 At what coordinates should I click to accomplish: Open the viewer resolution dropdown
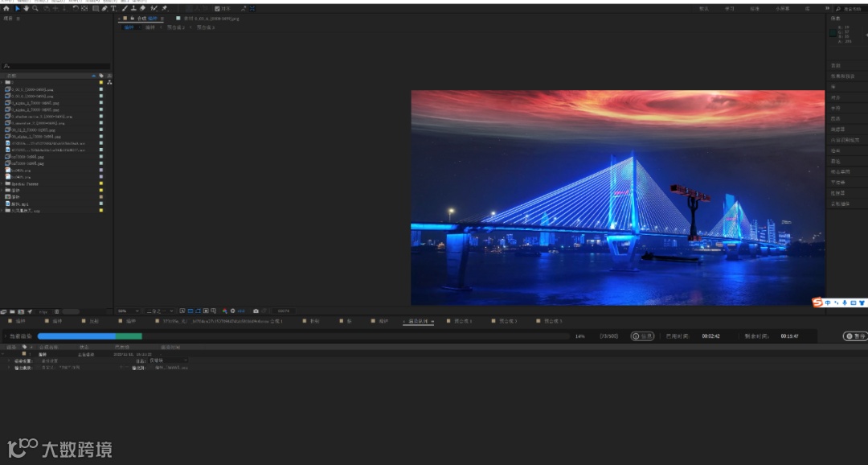(x=160, y=311)
